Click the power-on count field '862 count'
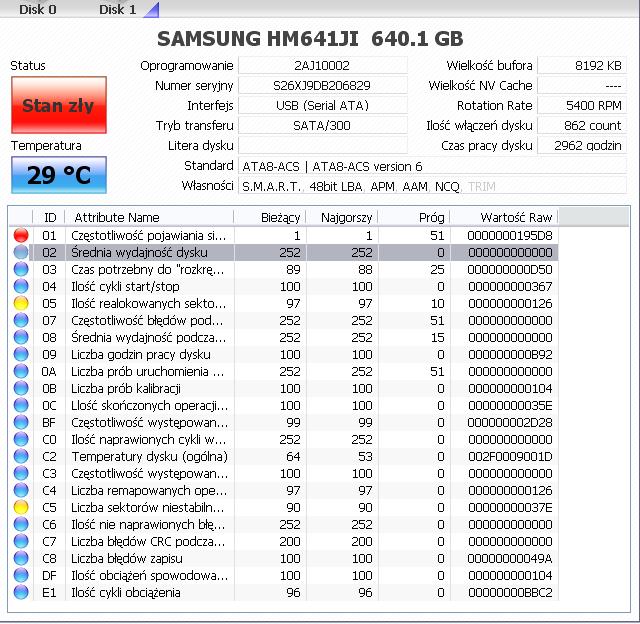This screenshot has width=640, height=624. 582,125
